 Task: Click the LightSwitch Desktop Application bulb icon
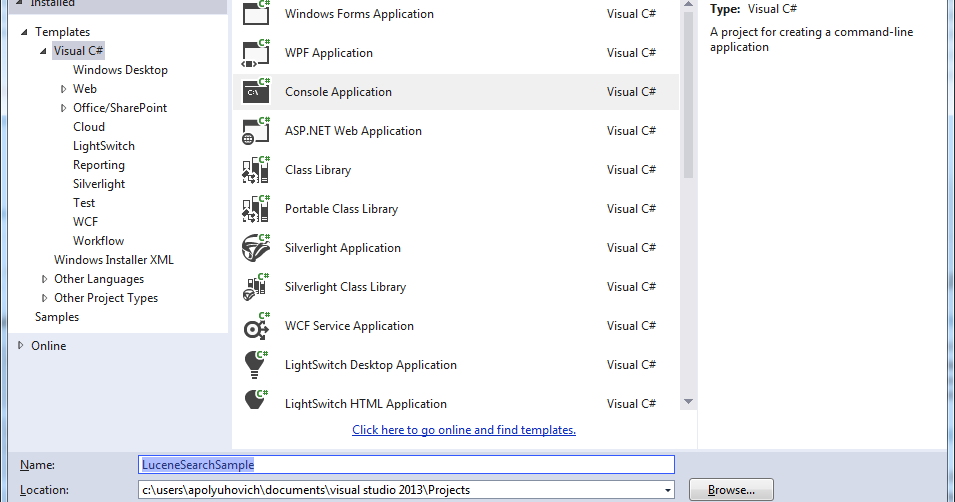tap(256, 365)
